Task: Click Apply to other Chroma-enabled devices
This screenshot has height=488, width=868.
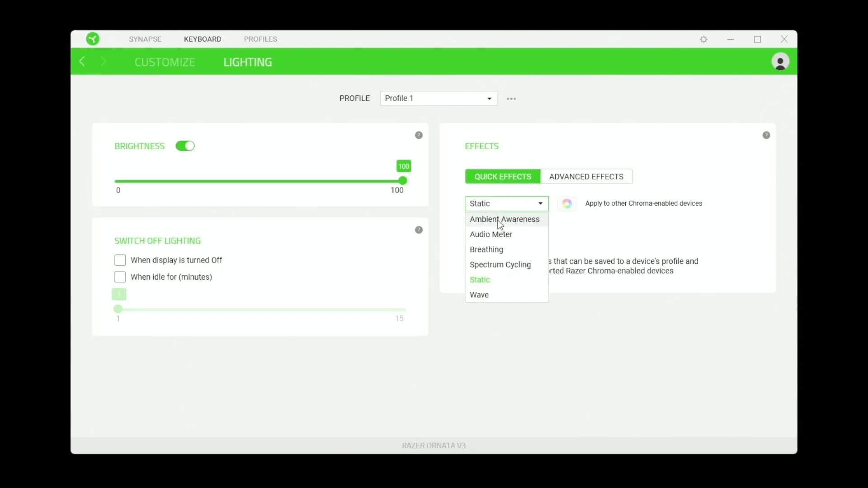Action: (643, 204)
